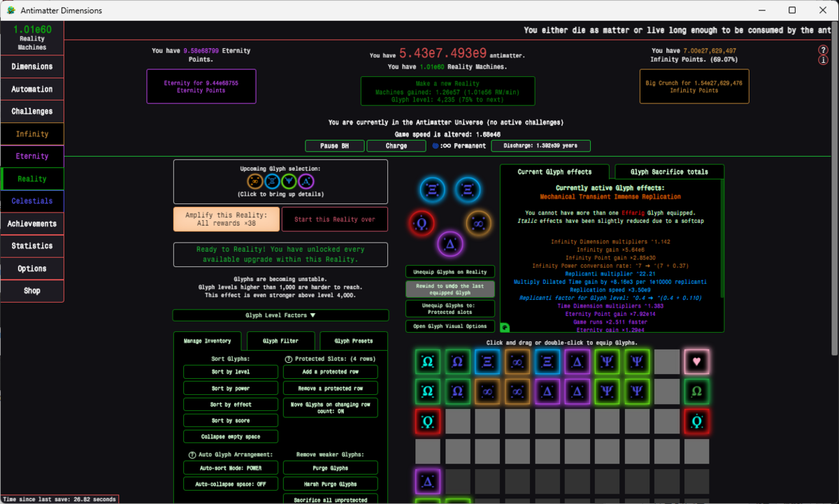Open the red question mark help icon
This screenshot has width=839, height=504.
click(824, 50)
